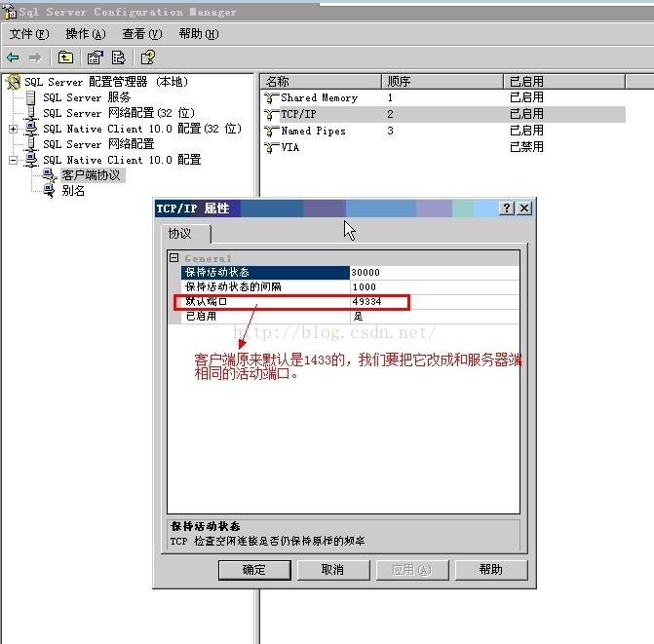Select SQL Server 网络配置(32 位) in the tree
Viewport: 654px width, 644px height.
[x=119, y=113]
